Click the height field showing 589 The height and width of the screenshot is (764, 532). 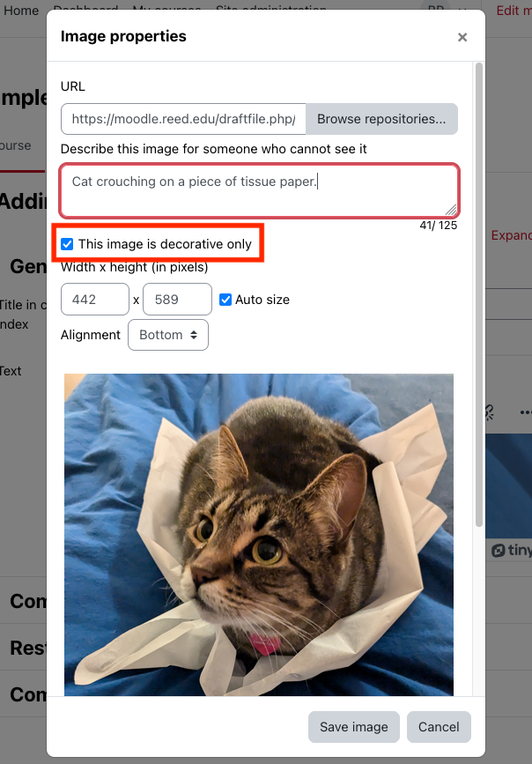[x=177, y=300]
